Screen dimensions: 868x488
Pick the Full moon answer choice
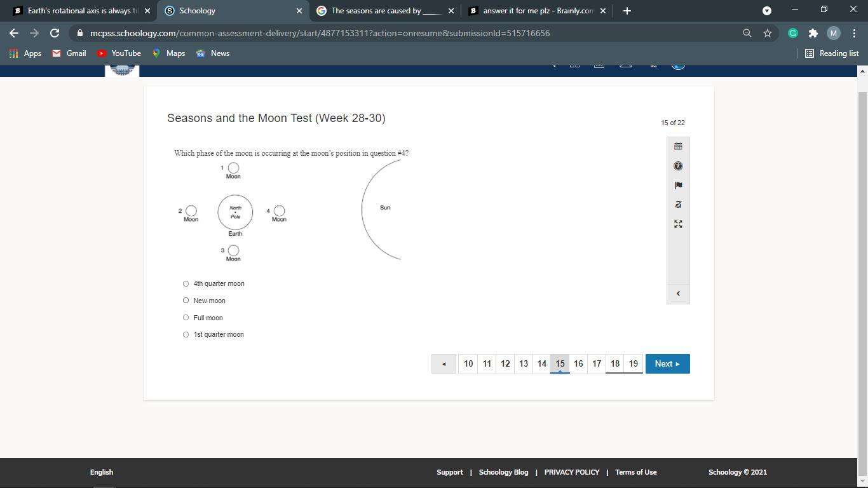pyautogui.click(x=186, y=318)
